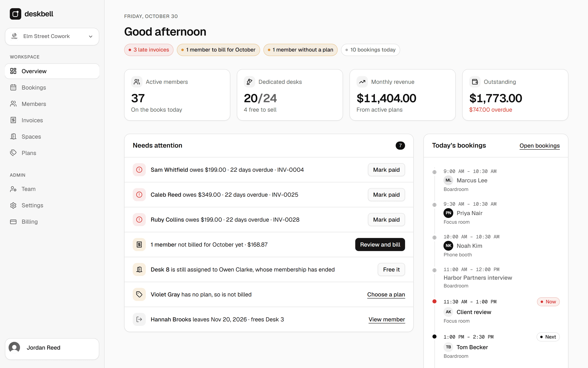Open the Team admin page
The image size is (588, 368).
point(52,189)
